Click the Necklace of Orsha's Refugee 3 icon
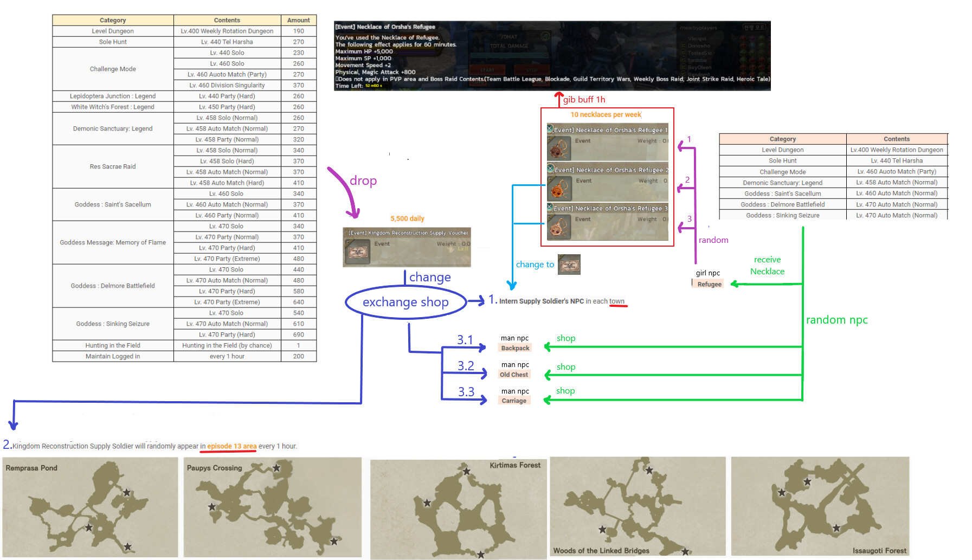 pos(559,227)
